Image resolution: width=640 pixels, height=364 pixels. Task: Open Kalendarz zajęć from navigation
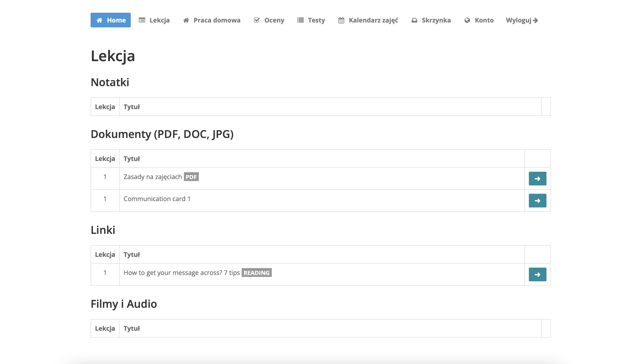373,20
